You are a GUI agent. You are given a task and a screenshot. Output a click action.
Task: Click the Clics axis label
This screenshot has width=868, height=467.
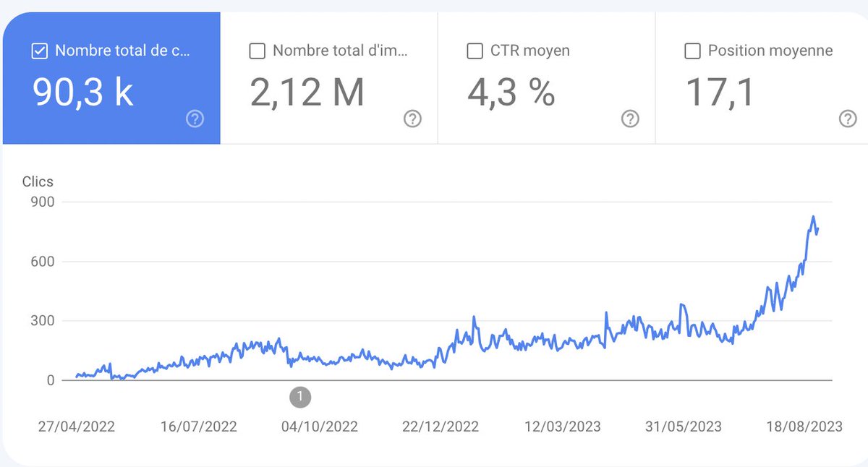tap(38, 182)
